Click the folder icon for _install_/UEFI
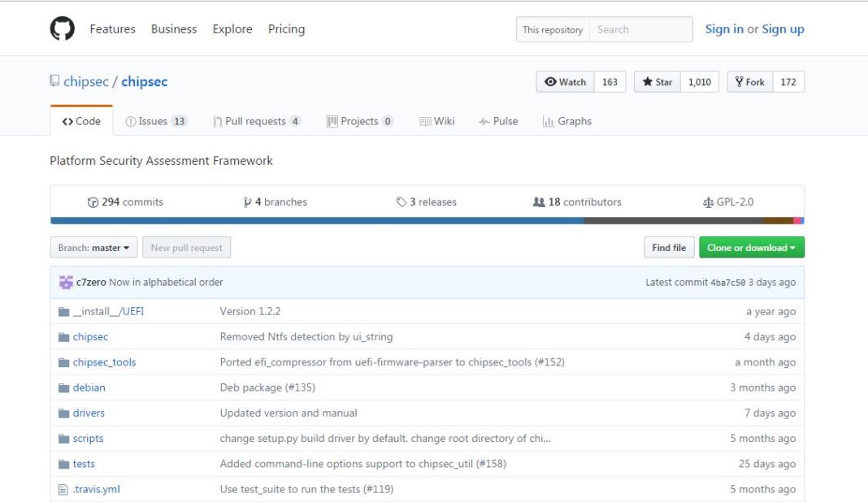Viewport: 868px width, 502px height. pyautogui.click(x=63, y=312)
